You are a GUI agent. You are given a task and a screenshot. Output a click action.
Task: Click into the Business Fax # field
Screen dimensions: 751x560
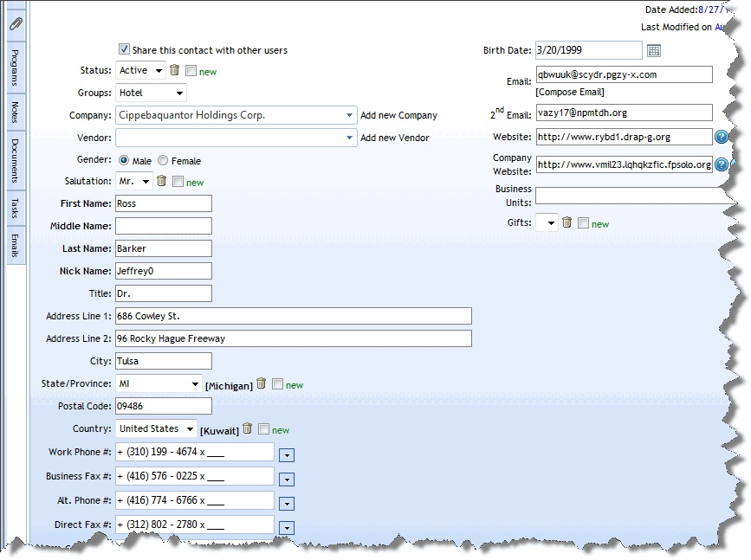pyautogui.click(x=195, y=476)
